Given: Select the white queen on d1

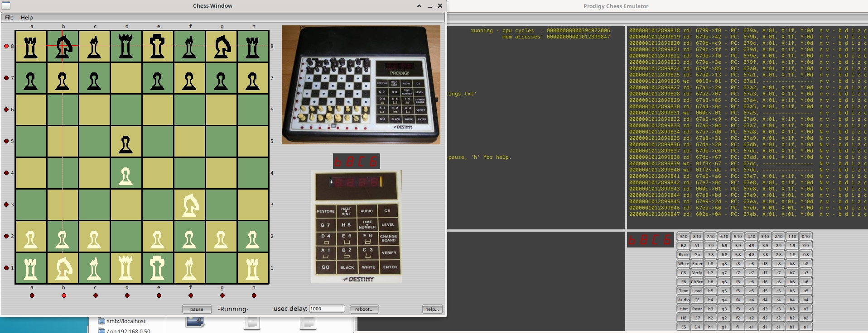Looking at the screenshot, I should pyautogui.click(x=126, y=268).
